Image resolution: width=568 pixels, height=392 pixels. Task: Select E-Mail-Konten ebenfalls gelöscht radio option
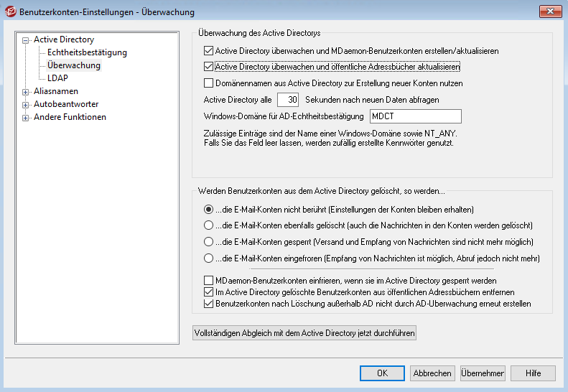208,225
